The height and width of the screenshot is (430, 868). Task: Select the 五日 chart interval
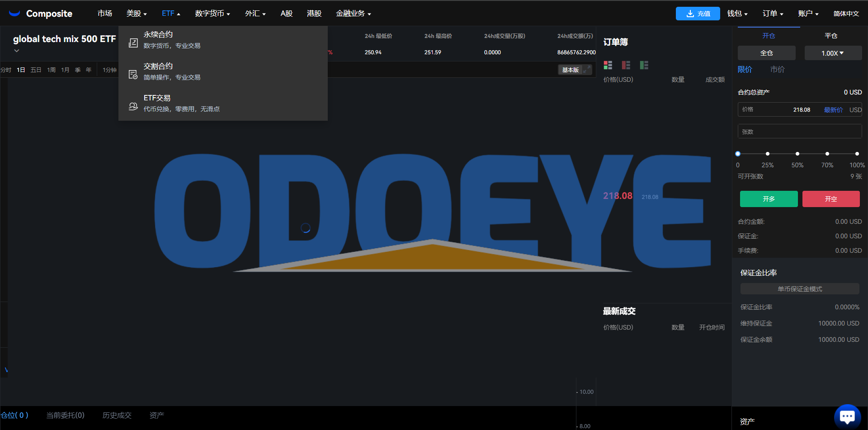pos(36,70)
